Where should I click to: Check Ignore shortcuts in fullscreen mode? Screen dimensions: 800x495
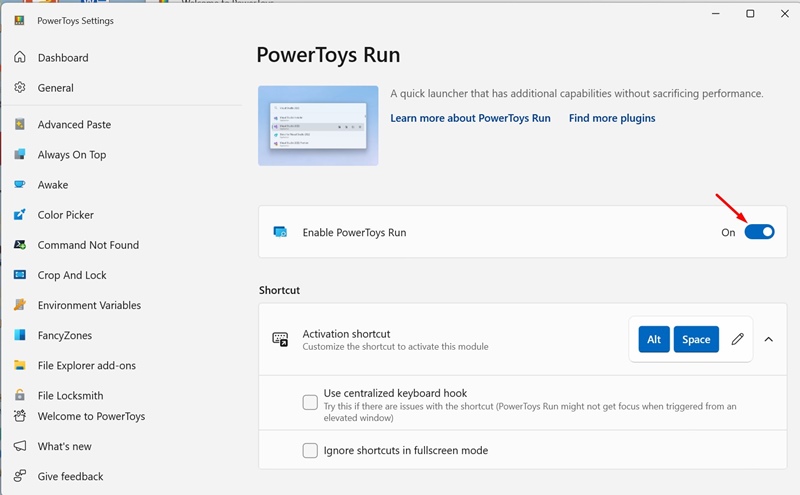(310, 450)
